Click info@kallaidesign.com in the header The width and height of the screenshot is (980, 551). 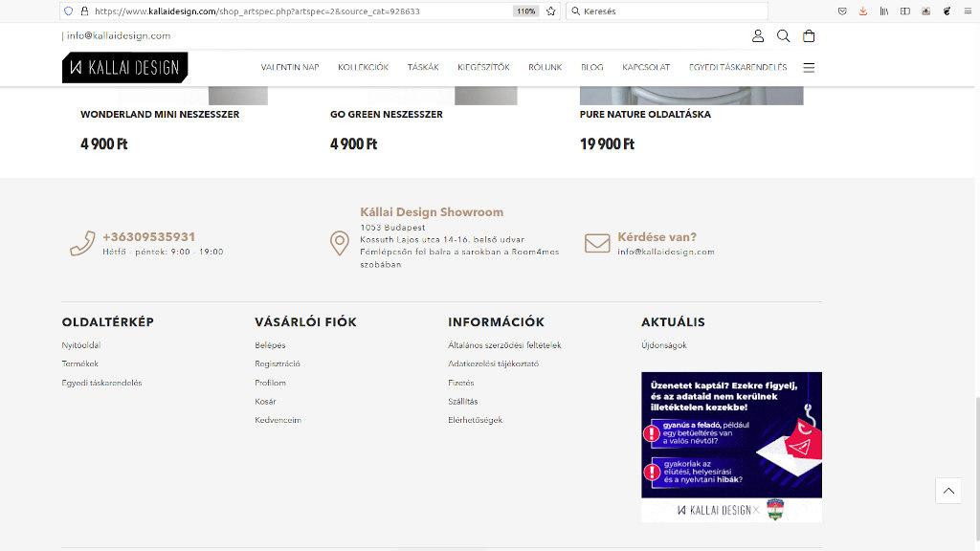(x=118, y=35)
